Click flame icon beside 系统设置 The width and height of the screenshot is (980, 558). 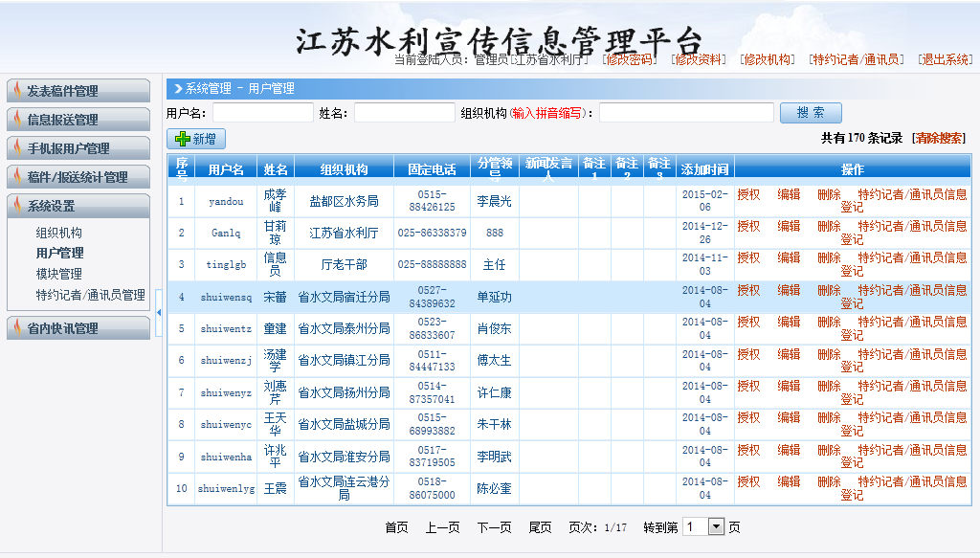pos(17,206)
